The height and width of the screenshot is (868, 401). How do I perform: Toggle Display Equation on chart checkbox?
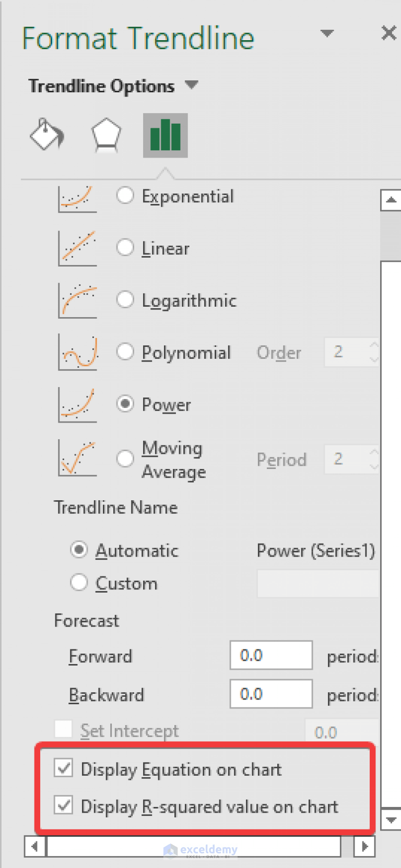[64, 768]
